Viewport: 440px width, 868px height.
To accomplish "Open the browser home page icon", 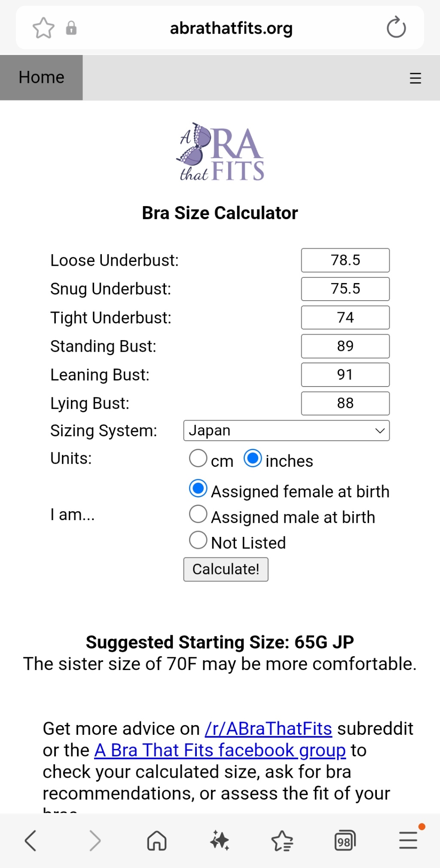I will point(157,841).
